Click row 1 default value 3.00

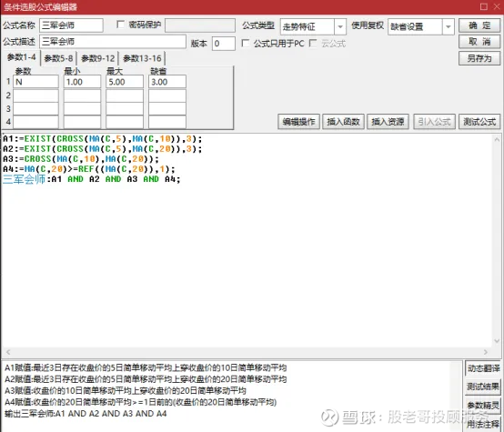click(167, 82)
